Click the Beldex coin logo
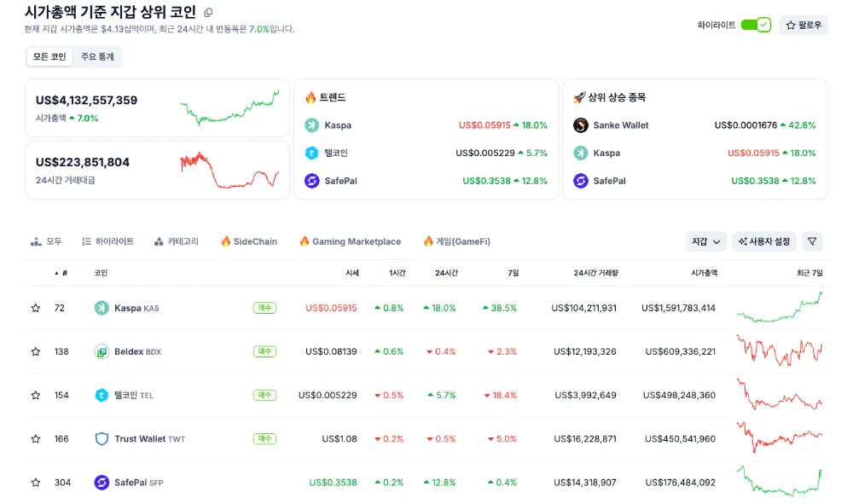The height and width of the screenshot is (504, 853). point(102,351)
